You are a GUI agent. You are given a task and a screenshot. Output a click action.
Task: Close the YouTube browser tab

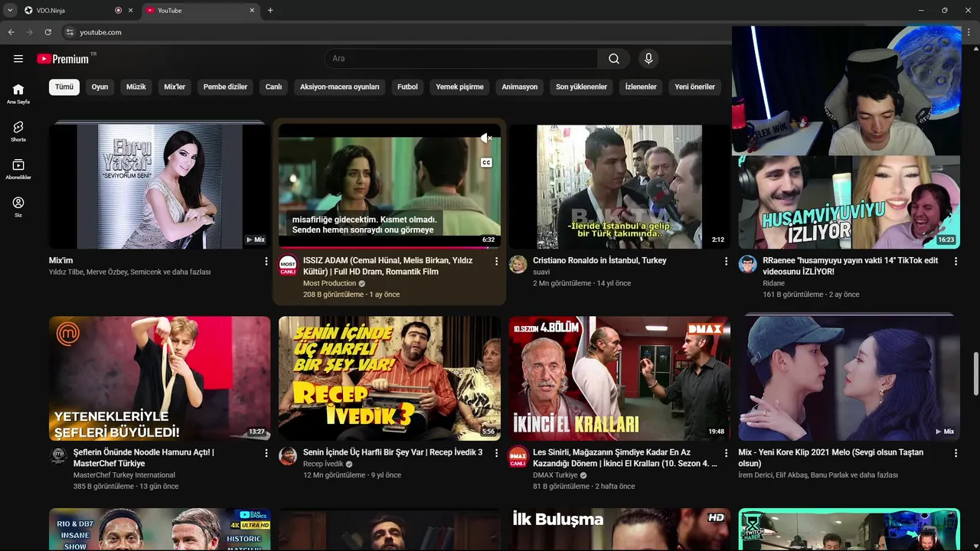pos(252,11)
